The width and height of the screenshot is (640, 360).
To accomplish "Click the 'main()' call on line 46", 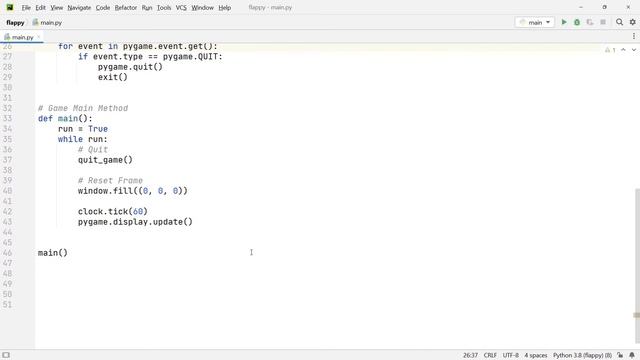I will [x=53, y=253].
